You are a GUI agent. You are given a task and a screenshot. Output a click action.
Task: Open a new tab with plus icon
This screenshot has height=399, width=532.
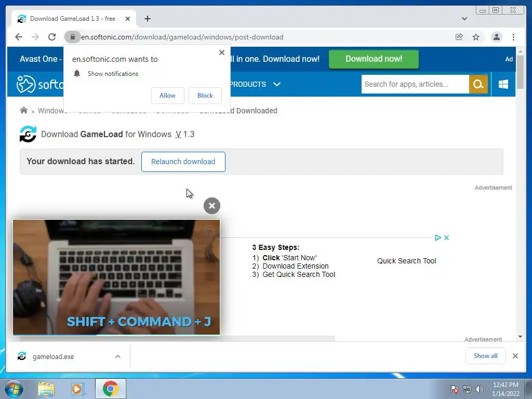(147, 19)
